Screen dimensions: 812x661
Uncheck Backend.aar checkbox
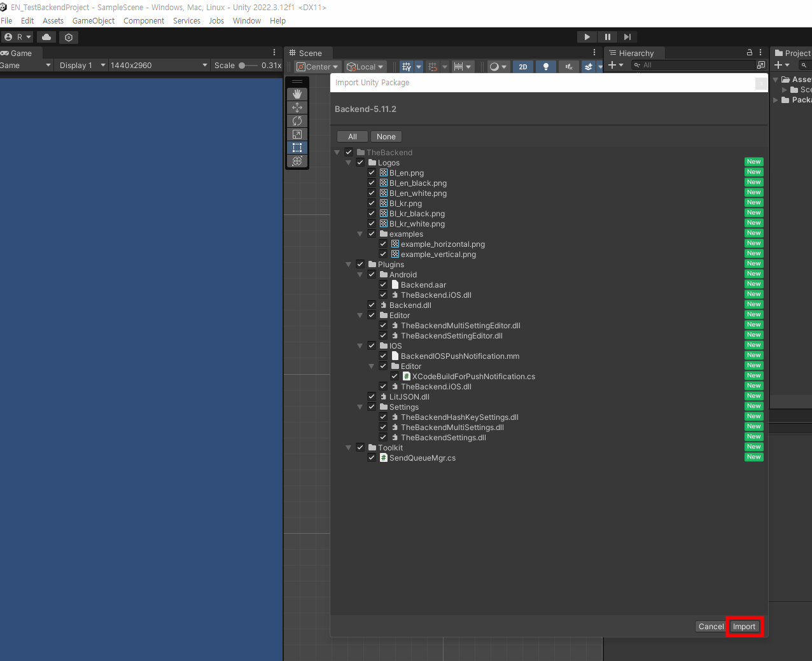click(x=383, y=284)
